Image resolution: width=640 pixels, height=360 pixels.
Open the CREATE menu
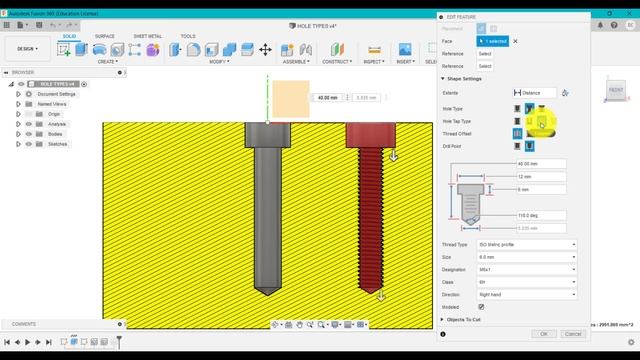[x=108, y=62]
